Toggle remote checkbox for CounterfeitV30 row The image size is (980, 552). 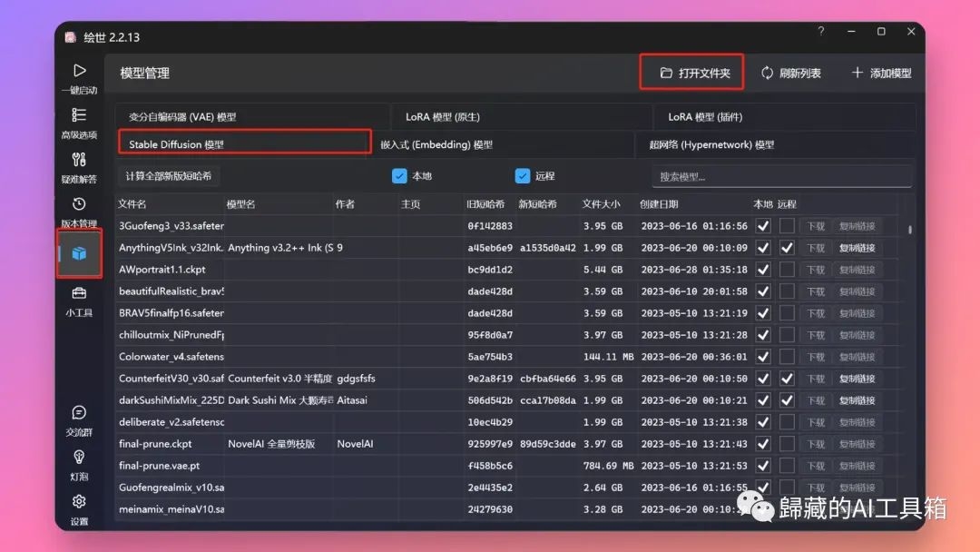[787, 379]
